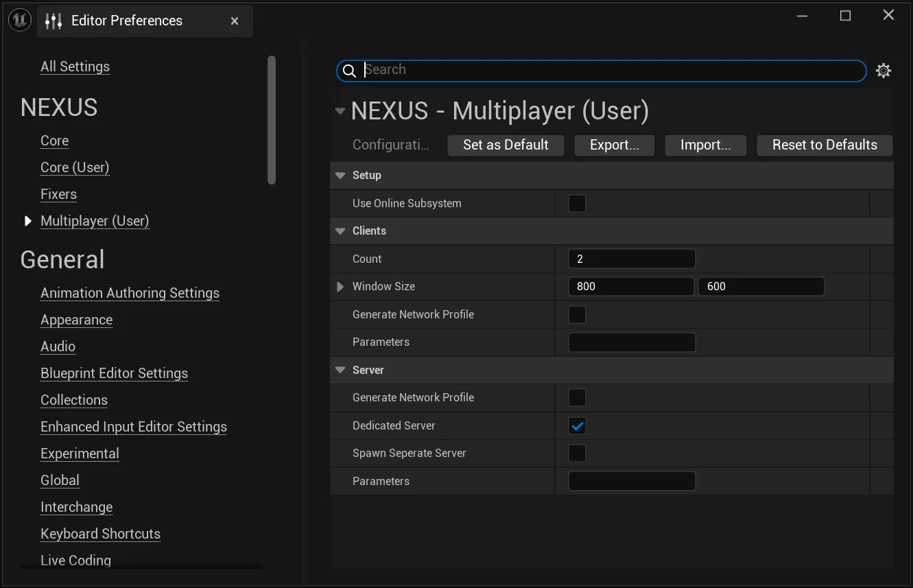Open the search settings gear icon
913x588 pixels.
(x=884, y=70)
